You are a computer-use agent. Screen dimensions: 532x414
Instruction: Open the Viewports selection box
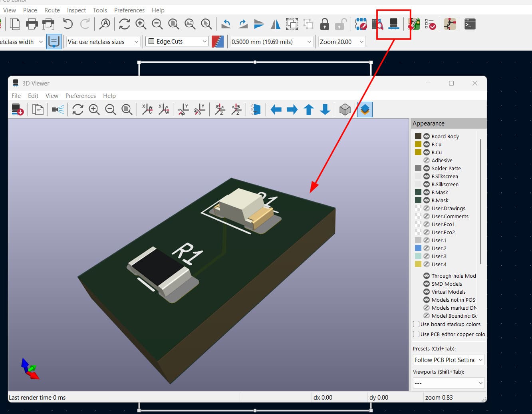448,383
